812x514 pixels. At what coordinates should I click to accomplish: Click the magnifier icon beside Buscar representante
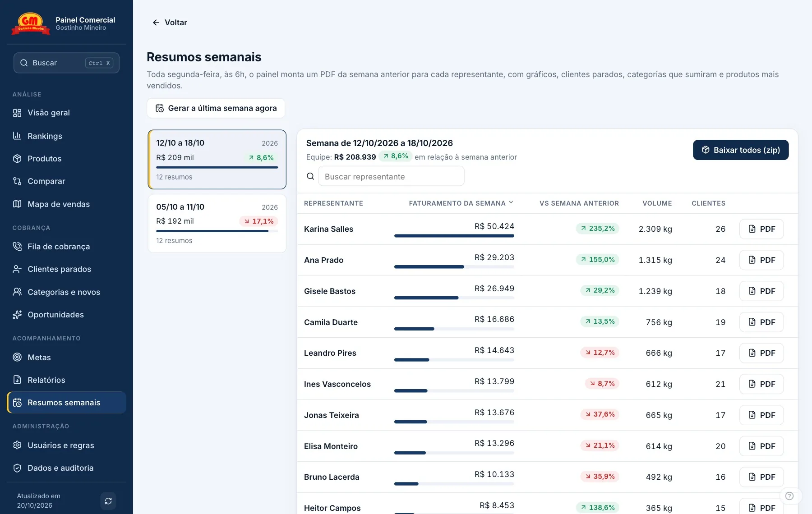(310, 176)
